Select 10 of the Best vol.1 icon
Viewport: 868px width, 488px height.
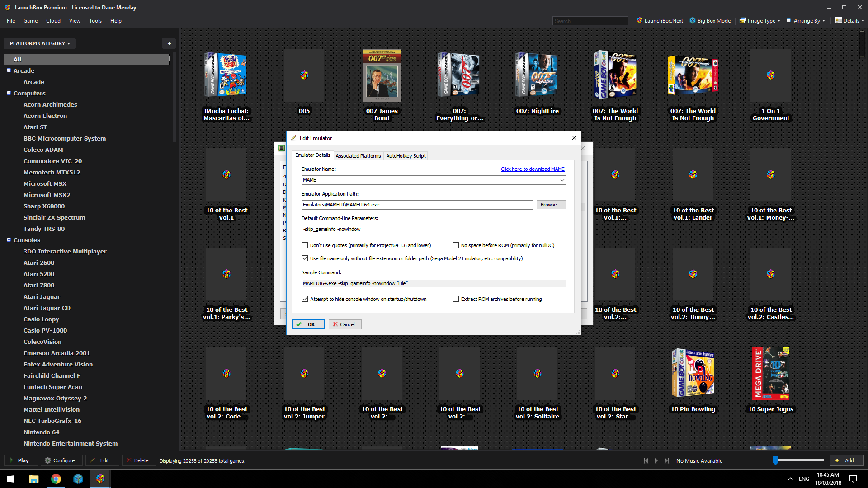[x=226, y=174]
